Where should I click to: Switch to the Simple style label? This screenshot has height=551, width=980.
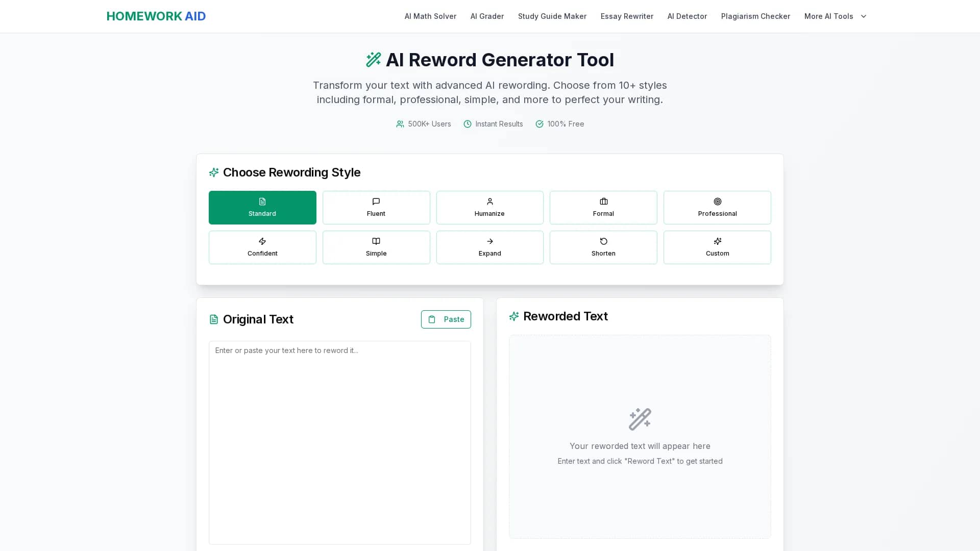tap(376, 254)
